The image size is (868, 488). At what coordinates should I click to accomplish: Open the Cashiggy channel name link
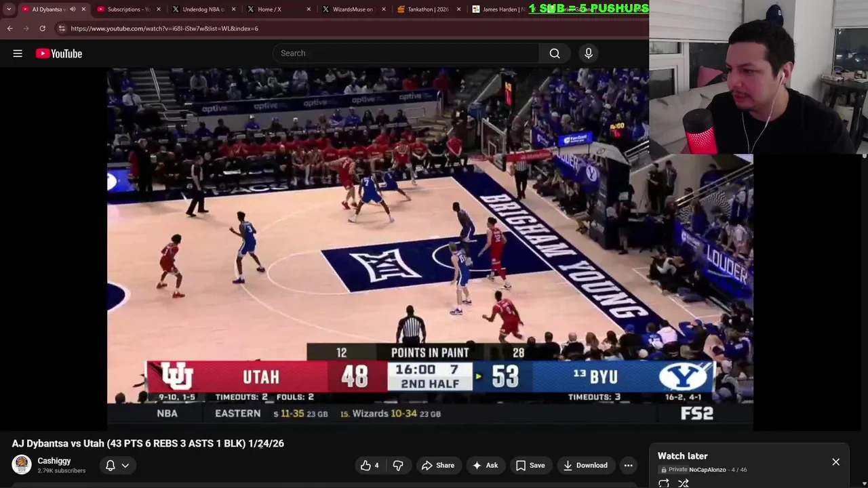coord(54,461)
